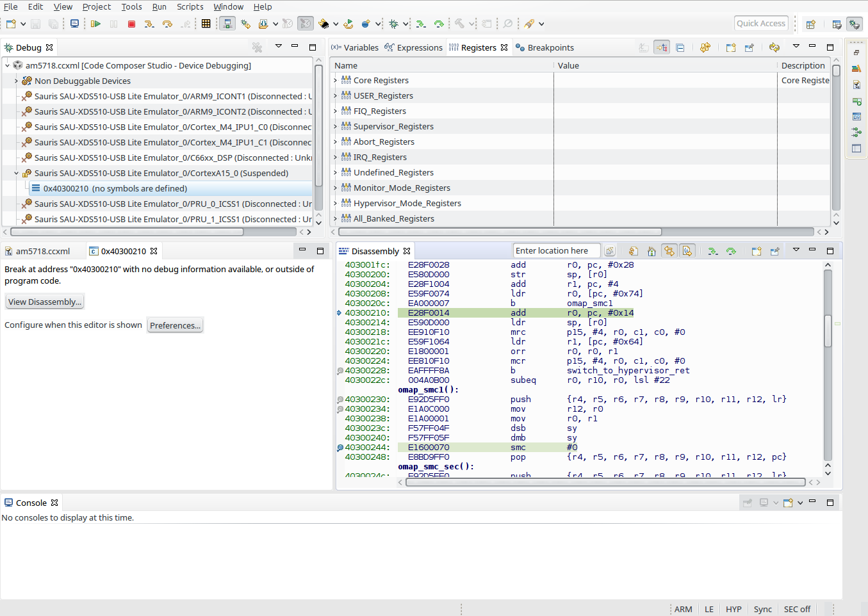Click the Step Over toolbar icon
This screenshot has width=868, height=616.
(167, 24)
